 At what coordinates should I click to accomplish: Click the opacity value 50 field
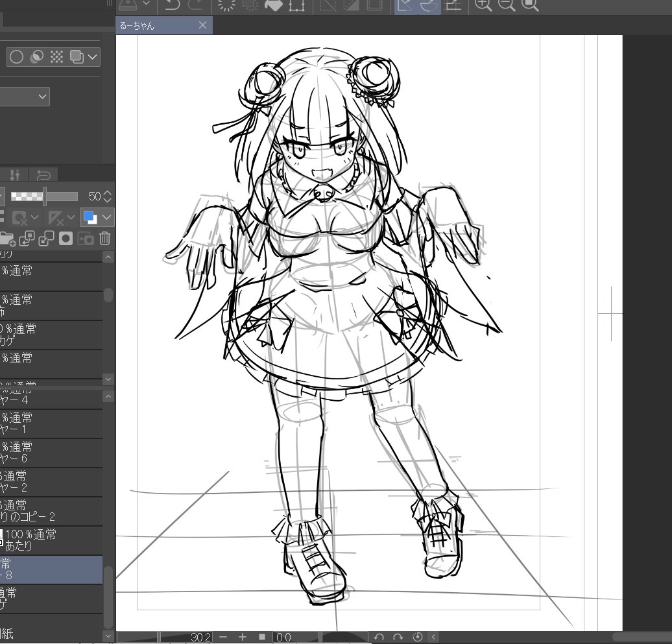pyautogui.click(x=95, y=197)
